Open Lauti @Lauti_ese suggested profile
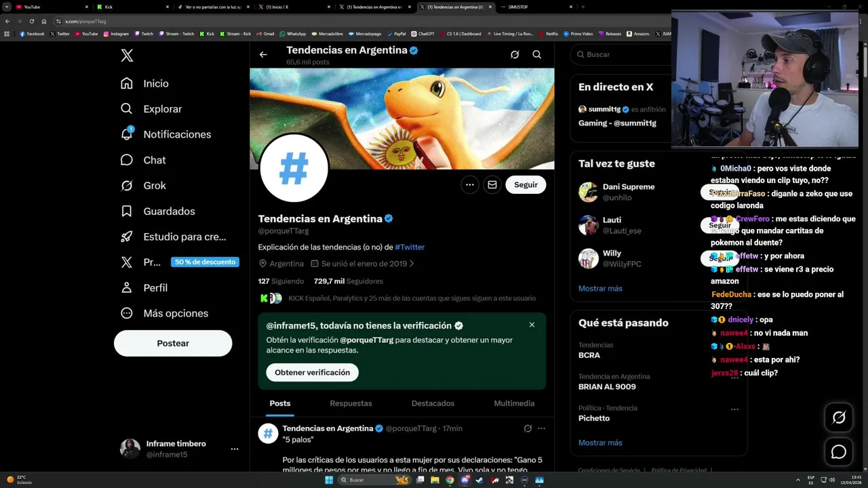The image size is (868, 488). [622, 226]
